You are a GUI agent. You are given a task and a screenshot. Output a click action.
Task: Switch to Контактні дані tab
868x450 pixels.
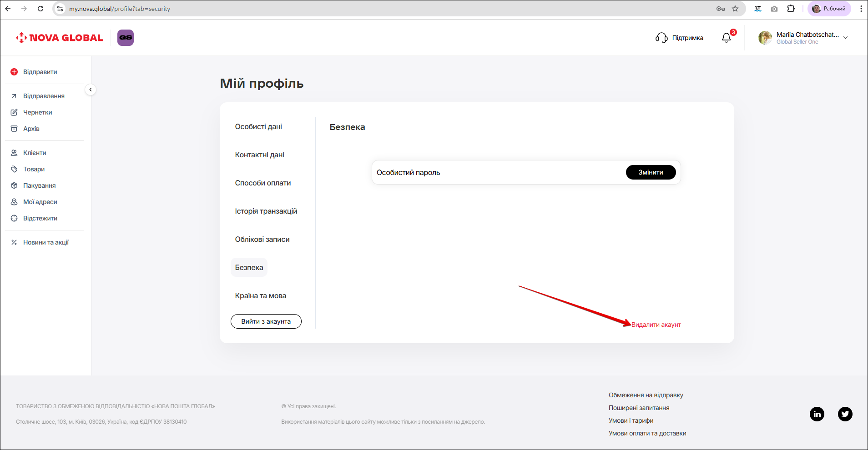(259, 155)
